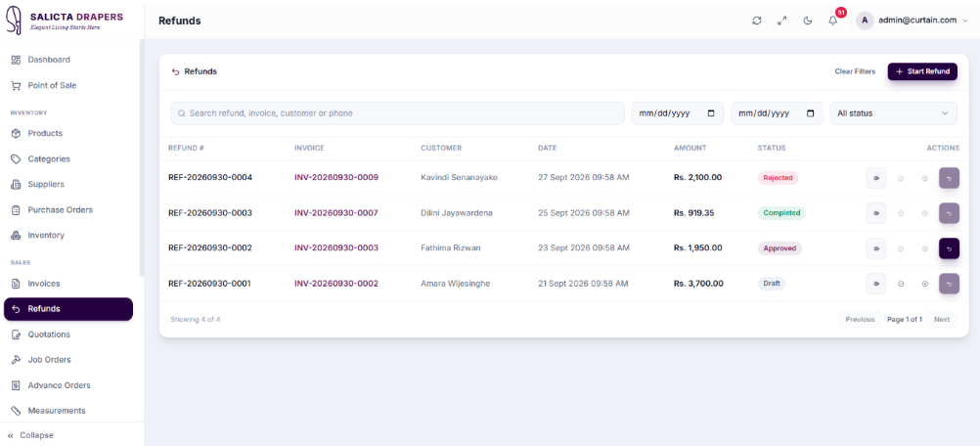Click the undo-arrow button in Amara Wijesinghe's row
The width and height of the screenshot is (980, 446).
click(x=950, y=284)
